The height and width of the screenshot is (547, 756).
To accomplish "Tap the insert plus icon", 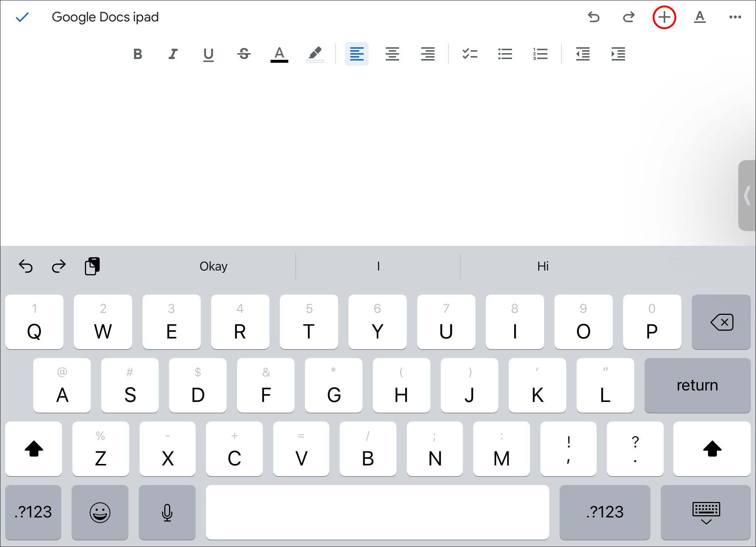I will pos(664,17).
